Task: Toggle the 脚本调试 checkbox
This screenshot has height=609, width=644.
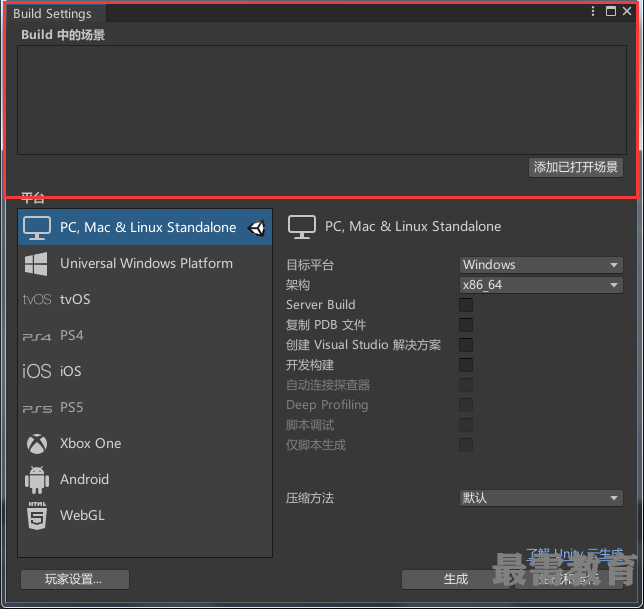Action: (x=466, y=425)
